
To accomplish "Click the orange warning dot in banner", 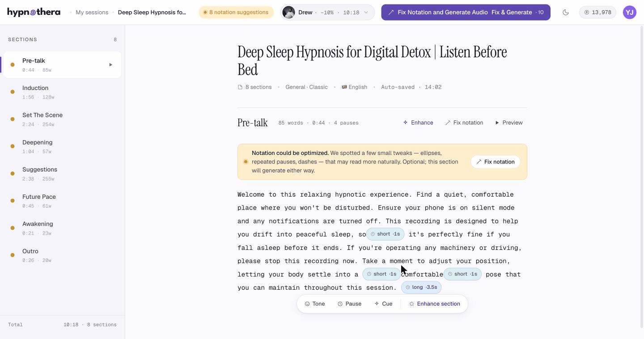I will 246,162.
